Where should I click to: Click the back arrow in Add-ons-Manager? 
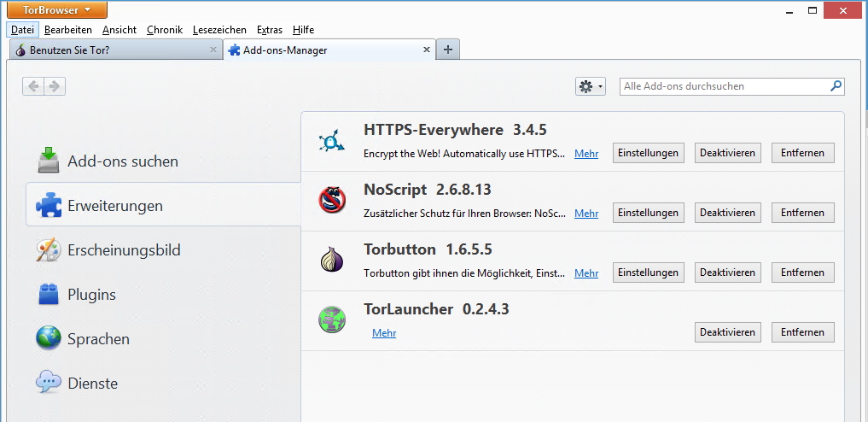33,86
